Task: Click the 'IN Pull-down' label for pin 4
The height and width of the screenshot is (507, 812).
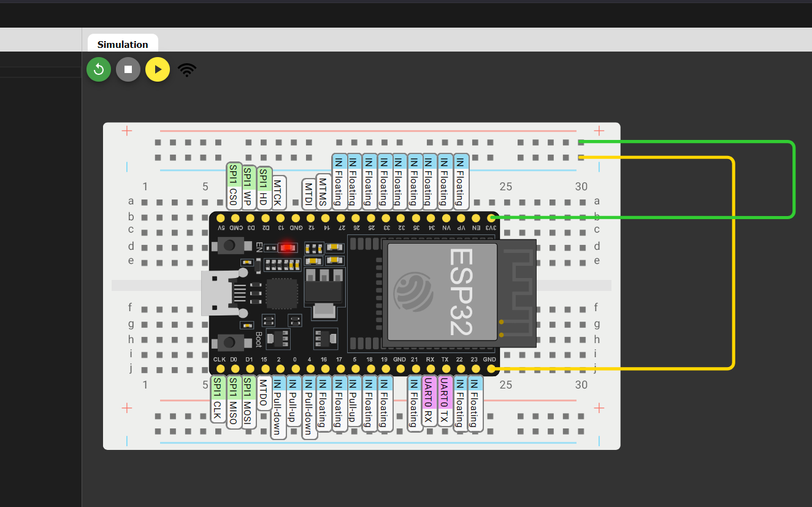Action: coord(308,408)
